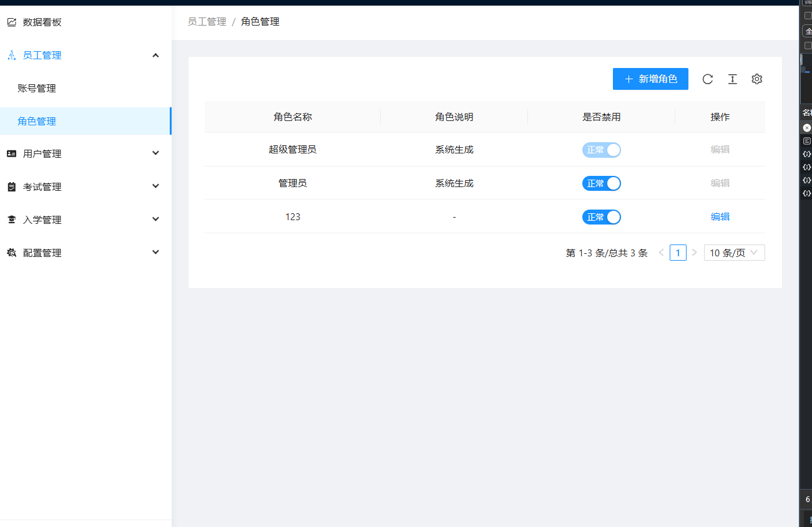This screenshot has height=527, width=812.
Task: Click the 用户管理 ID card icon
Action: 11,154
